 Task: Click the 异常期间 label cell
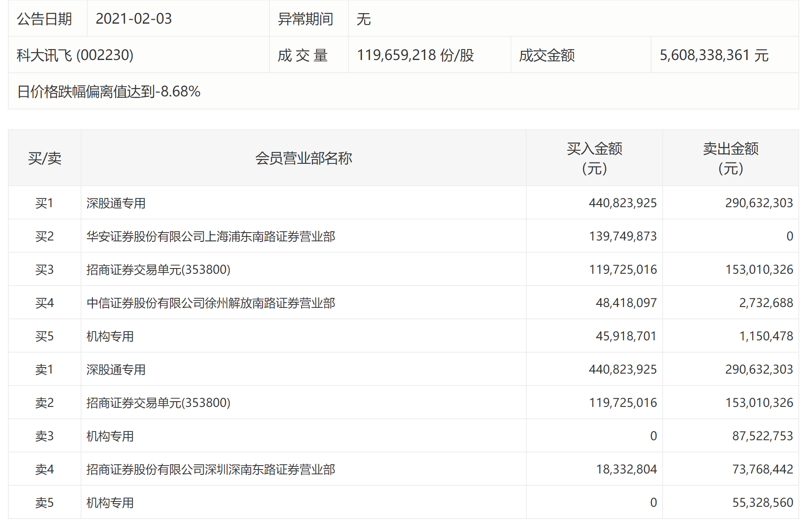point(305,19)
